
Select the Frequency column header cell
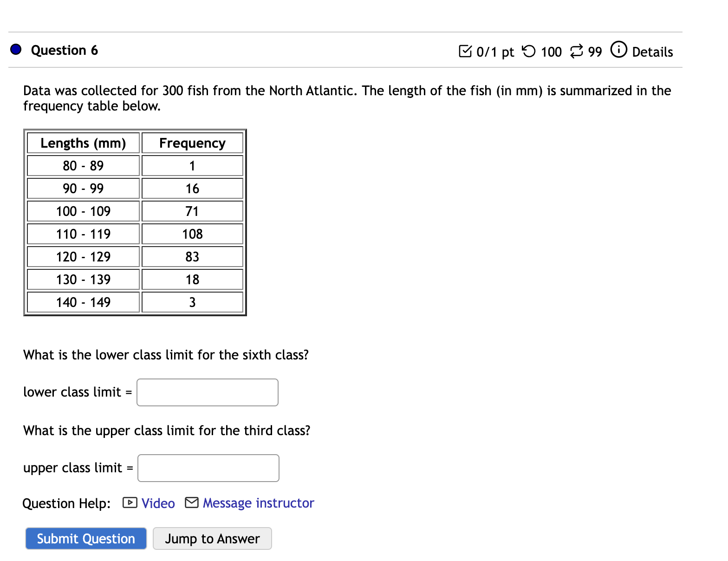192,143
